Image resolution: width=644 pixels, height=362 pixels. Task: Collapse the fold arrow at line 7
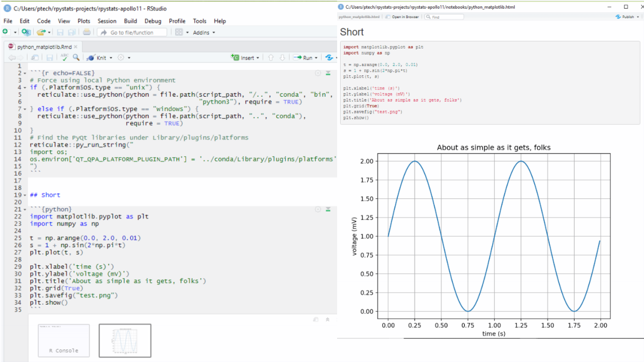26,109
